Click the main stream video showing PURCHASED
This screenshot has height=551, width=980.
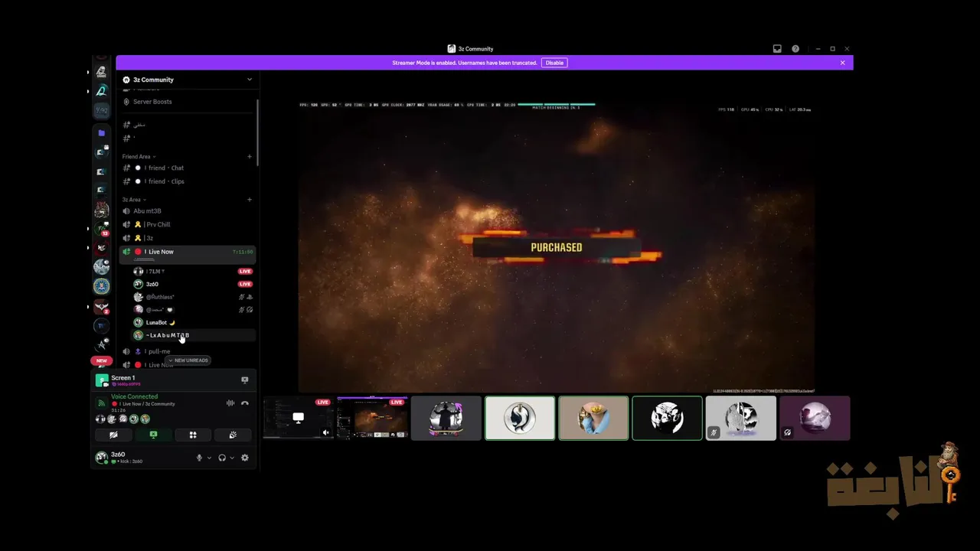[557, 246]
